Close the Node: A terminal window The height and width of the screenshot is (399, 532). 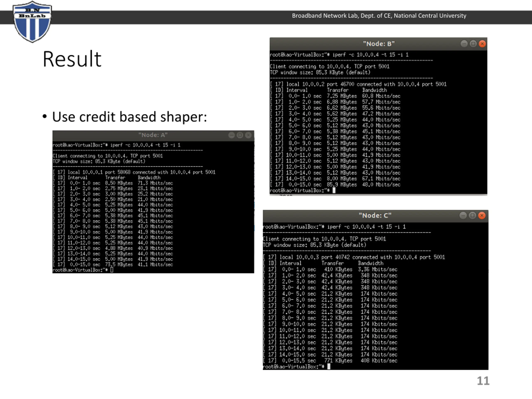pos(248,135)
